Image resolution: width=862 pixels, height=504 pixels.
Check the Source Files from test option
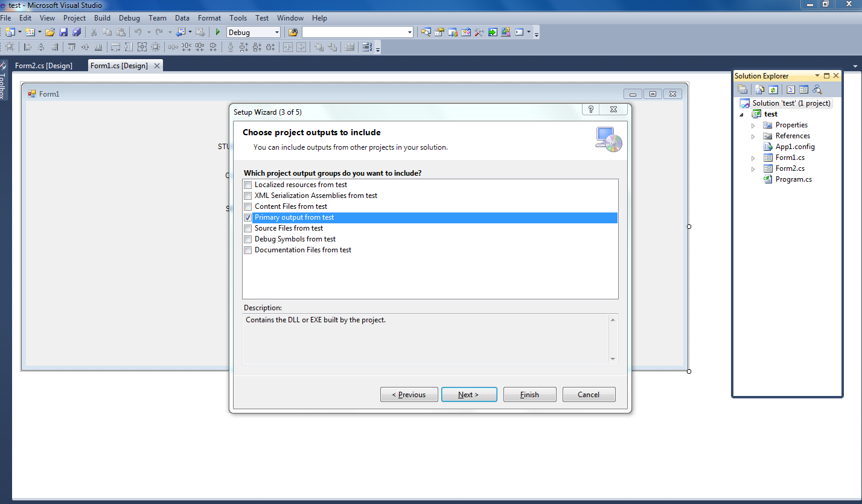tap(247, 228)
